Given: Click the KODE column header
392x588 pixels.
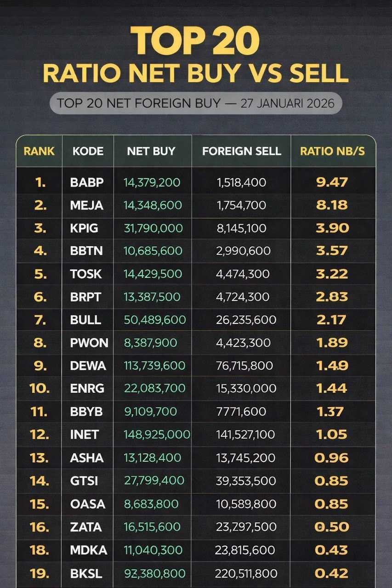Looking at the screenshot, I should (88, 151).
